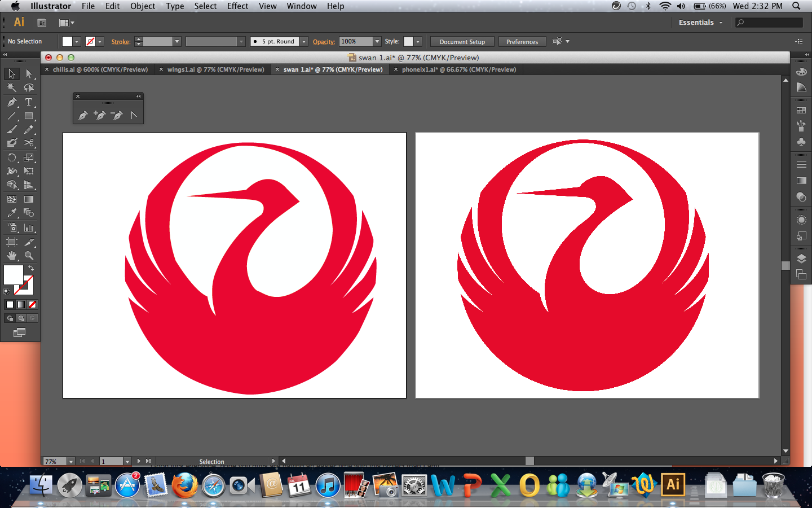Select the Pen tool
This screenshot has height=508, width=812.
point(11,102)
